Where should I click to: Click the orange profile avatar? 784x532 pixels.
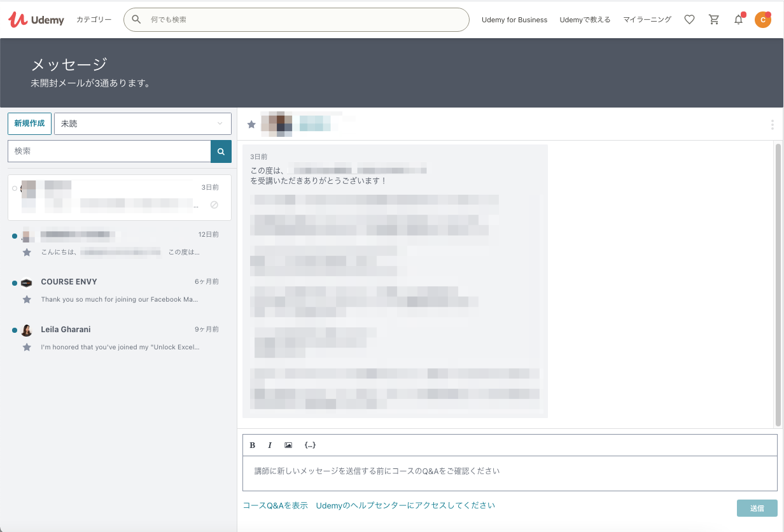click(762, 20)
